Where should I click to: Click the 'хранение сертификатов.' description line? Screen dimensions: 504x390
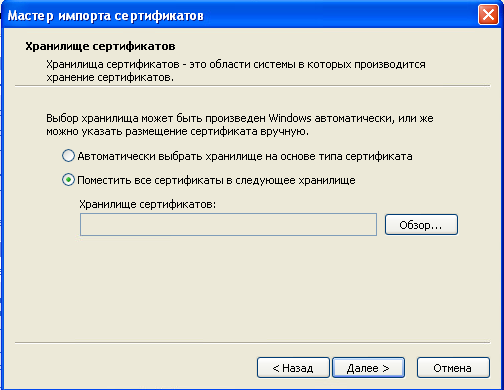pos(110,77)
